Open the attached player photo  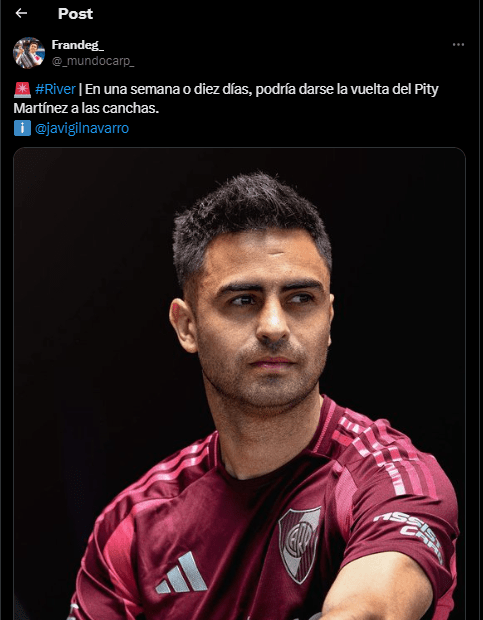point(240,384)
